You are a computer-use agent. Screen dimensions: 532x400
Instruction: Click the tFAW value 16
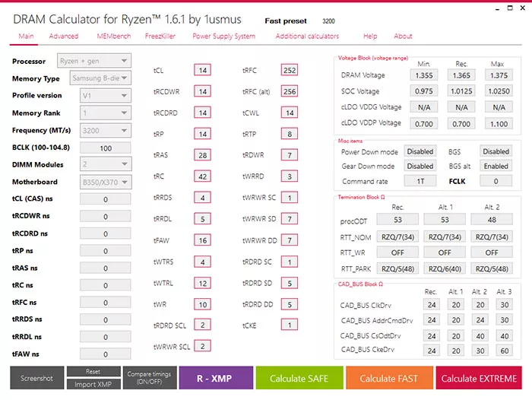[x=203, y=240]
